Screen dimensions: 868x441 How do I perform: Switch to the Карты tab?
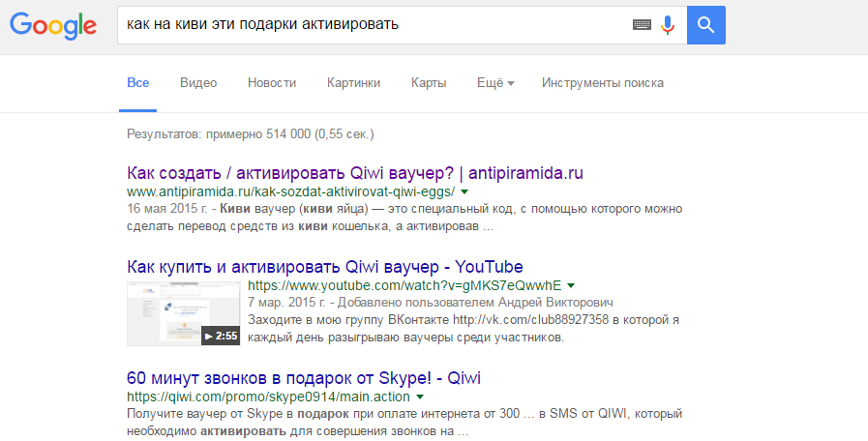coord(429,83)
